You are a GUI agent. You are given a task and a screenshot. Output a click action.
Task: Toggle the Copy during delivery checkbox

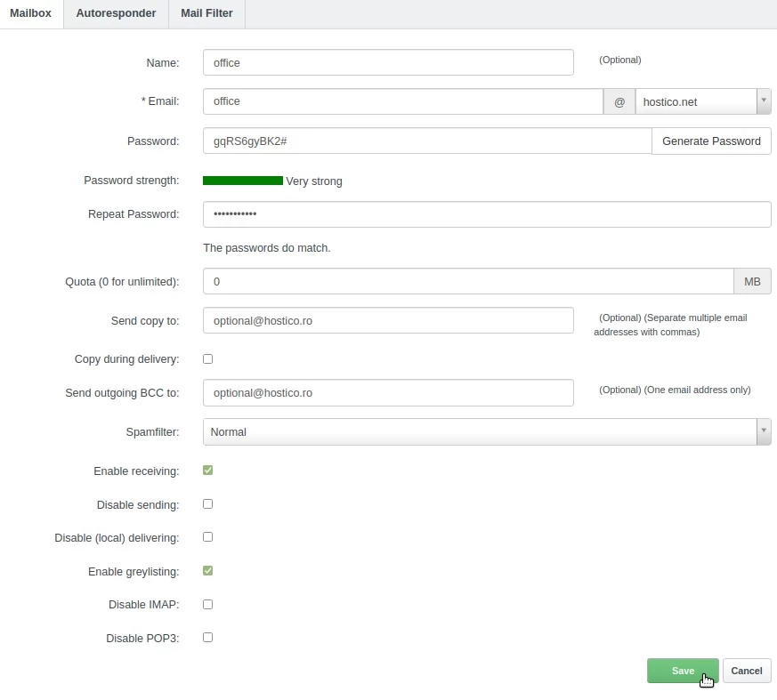coord(208,359)
